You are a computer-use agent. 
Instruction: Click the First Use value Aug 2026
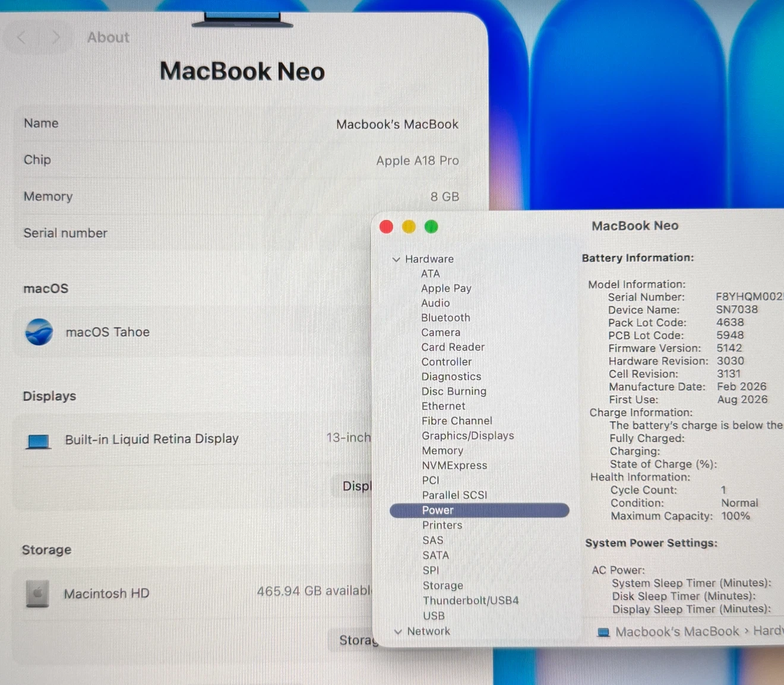point(742,399)
